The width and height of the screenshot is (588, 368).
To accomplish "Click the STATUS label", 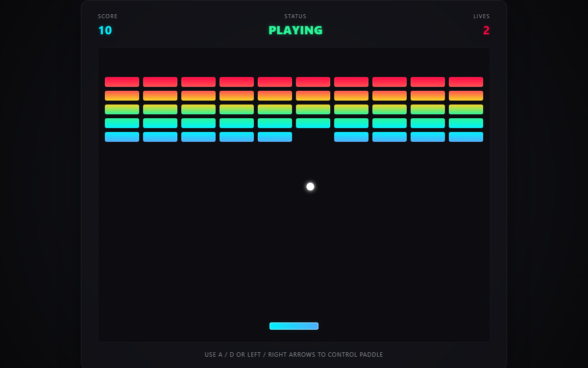I will 295,16.
